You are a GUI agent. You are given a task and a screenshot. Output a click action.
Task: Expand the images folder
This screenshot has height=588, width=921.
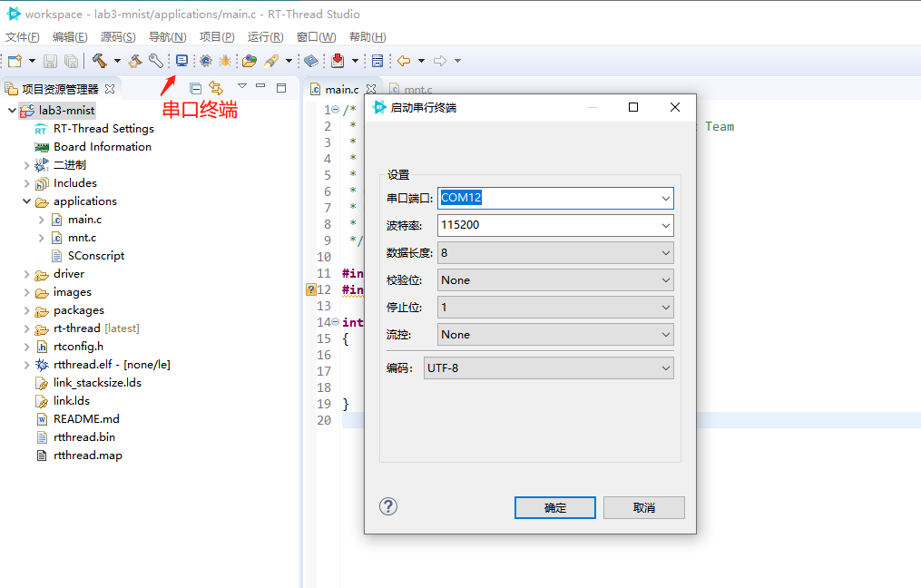coord(26,292)
